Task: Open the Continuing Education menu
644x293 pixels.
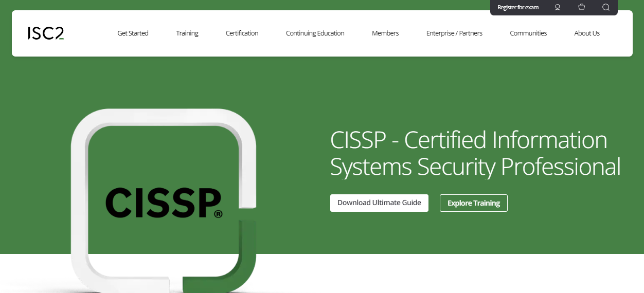Action: coord(315,33)
